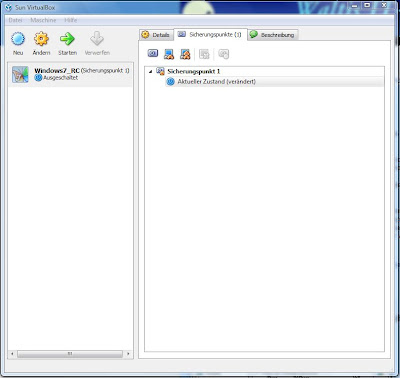Click the fourth (greyed) snapshot toolbar icon
Image resolution: width=400 pixels, height=378 pixels.
[204, 54]
